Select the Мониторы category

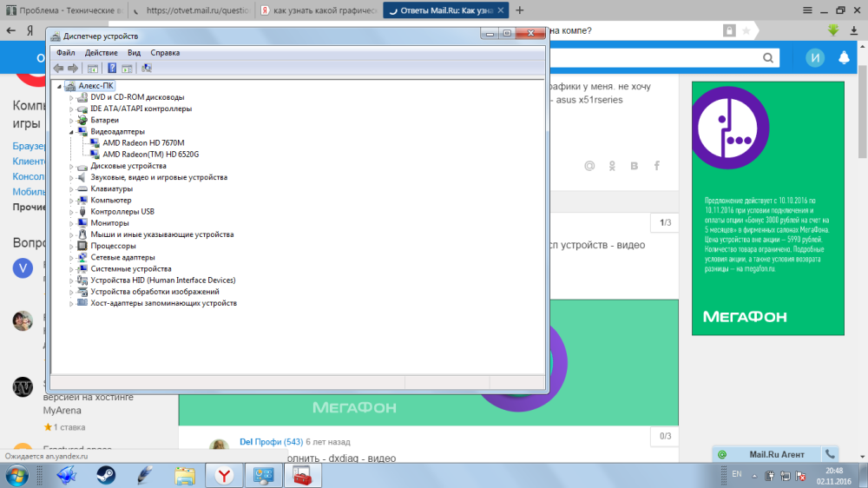point(109,223)
